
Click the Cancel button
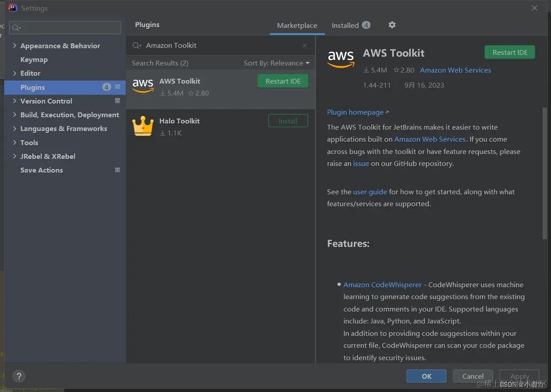coord(473,376)
